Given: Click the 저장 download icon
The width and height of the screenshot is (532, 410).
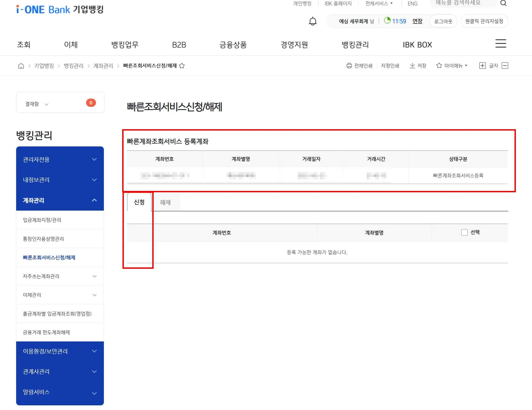Looking at the screenshot, I should pyautogui.click(x=412, y=66).
